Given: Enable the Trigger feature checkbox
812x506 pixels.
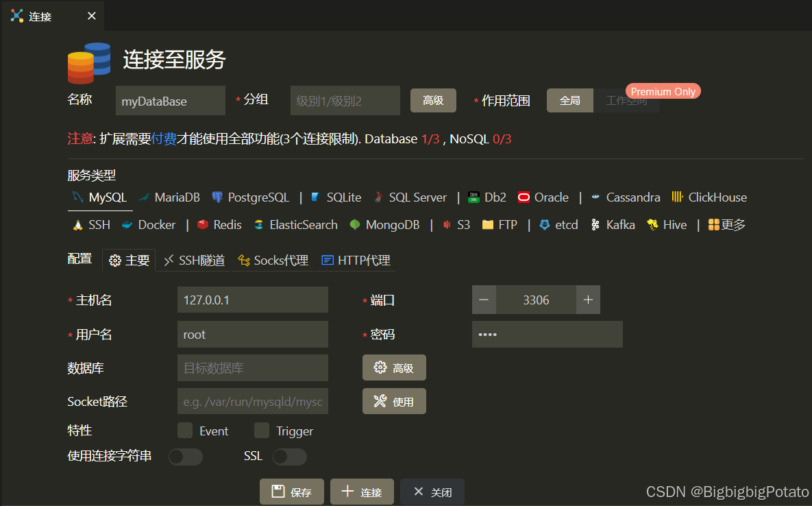Looking at the screenshot, I should 262,431.
